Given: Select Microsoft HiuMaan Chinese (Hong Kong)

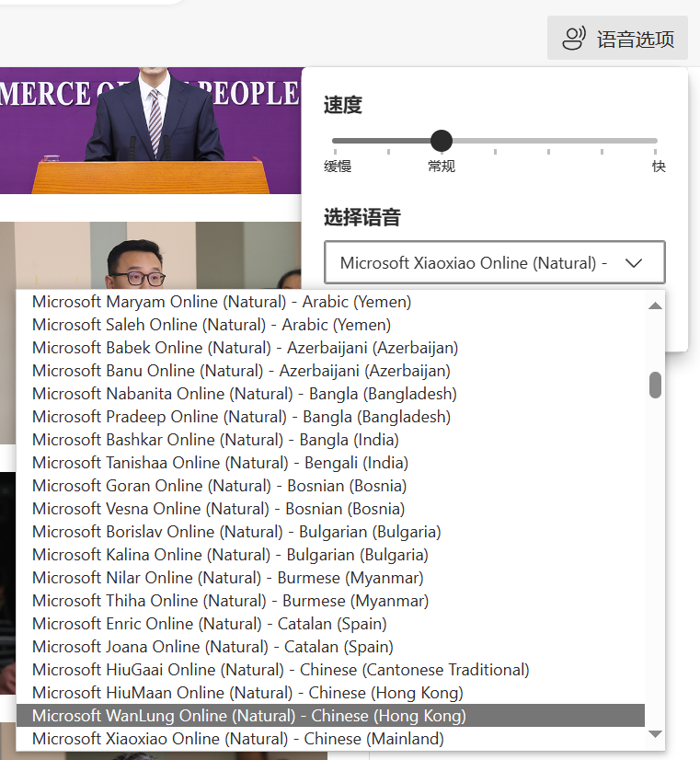Looking at the screenshot, I should (330, 693).
